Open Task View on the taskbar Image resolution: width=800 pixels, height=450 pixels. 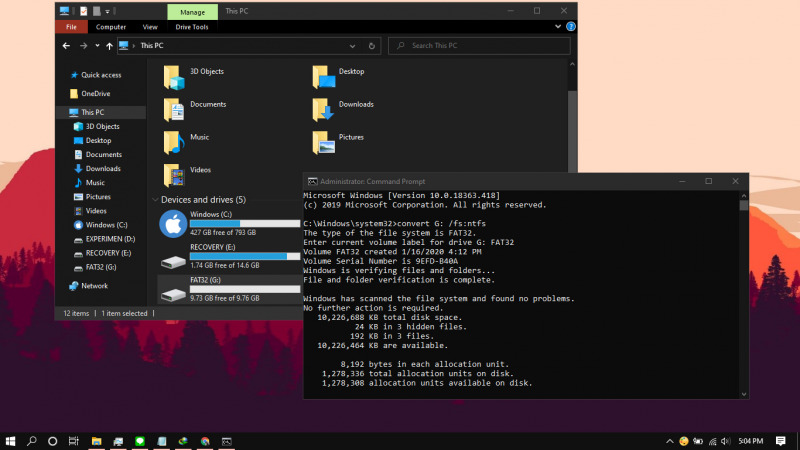coord(74,441)
